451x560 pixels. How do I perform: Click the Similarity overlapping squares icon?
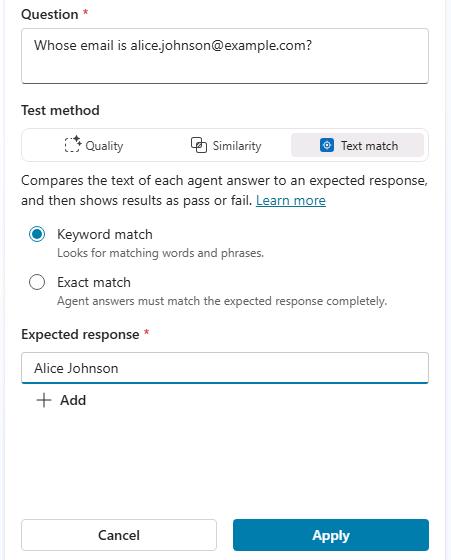[x=199, y=145]
